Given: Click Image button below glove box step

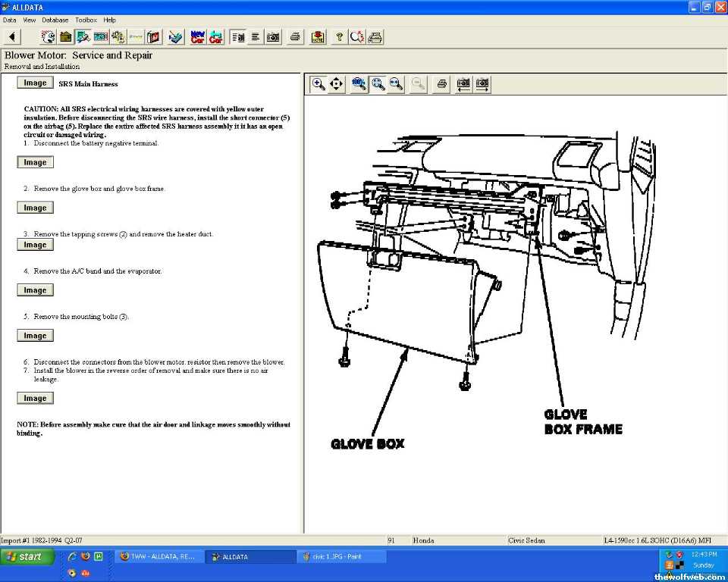Looking at the screenshot, I should 35,208.
